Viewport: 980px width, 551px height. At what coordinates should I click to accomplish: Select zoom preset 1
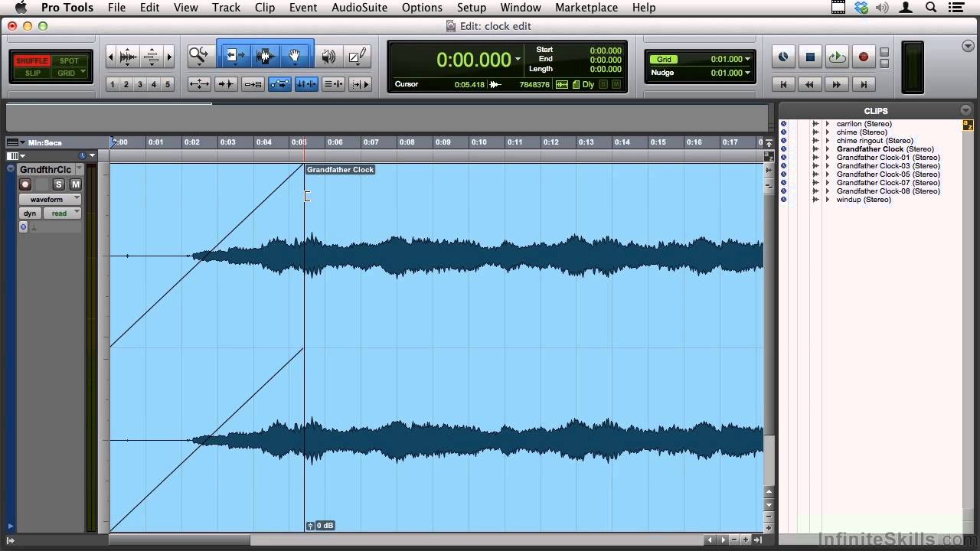point(113,84)
